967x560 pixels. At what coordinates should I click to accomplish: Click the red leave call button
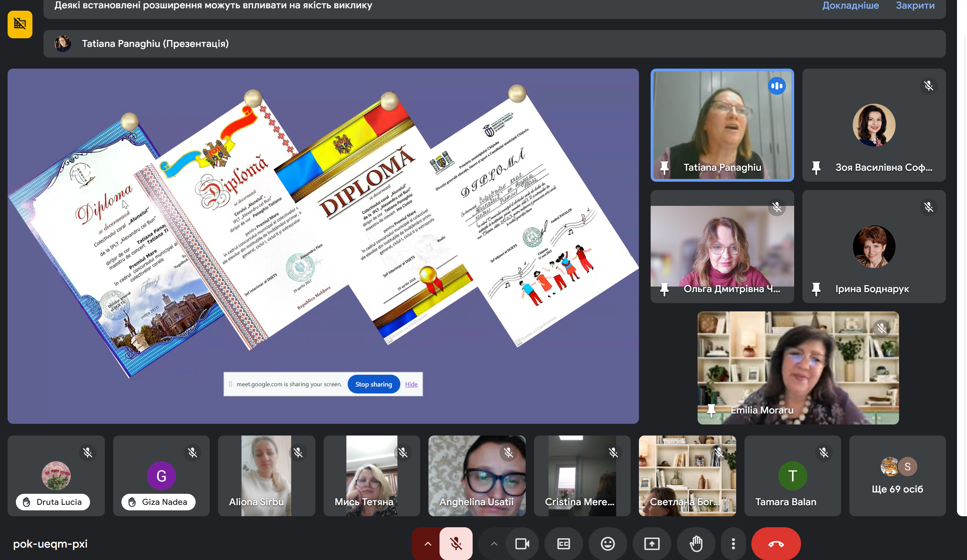click(776, 543)
